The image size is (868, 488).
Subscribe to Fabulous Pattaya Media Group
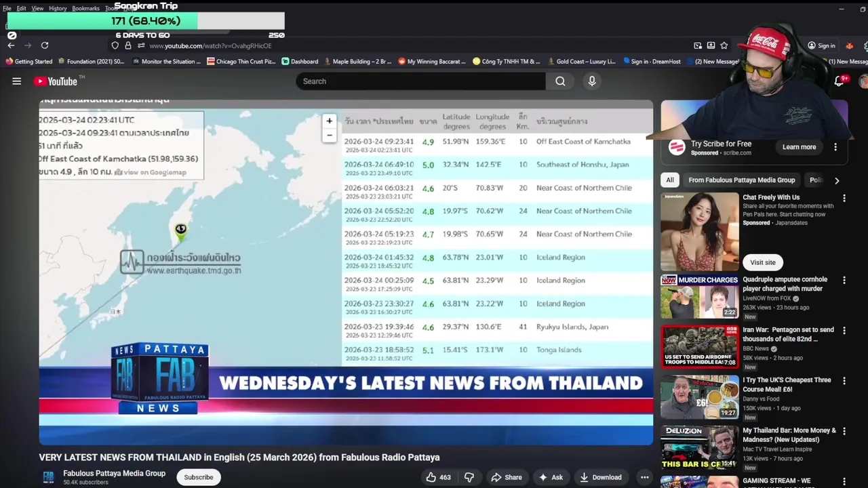coord(199,477)
